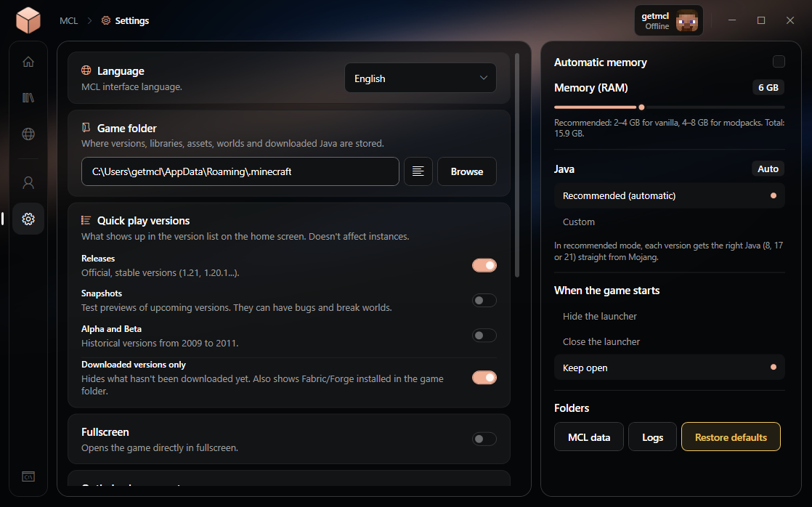Click the Game folder heading icon
This screenshot has width=812, height=507.
point(86,127)
